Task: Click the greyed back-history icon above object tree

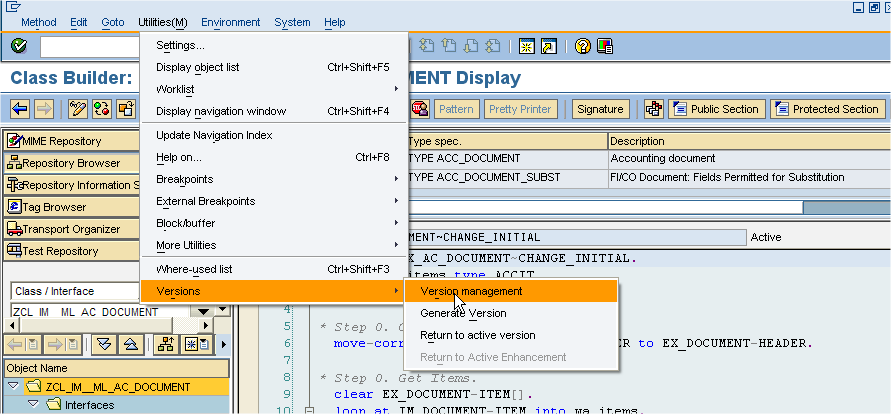Action: tap(23, 344)
